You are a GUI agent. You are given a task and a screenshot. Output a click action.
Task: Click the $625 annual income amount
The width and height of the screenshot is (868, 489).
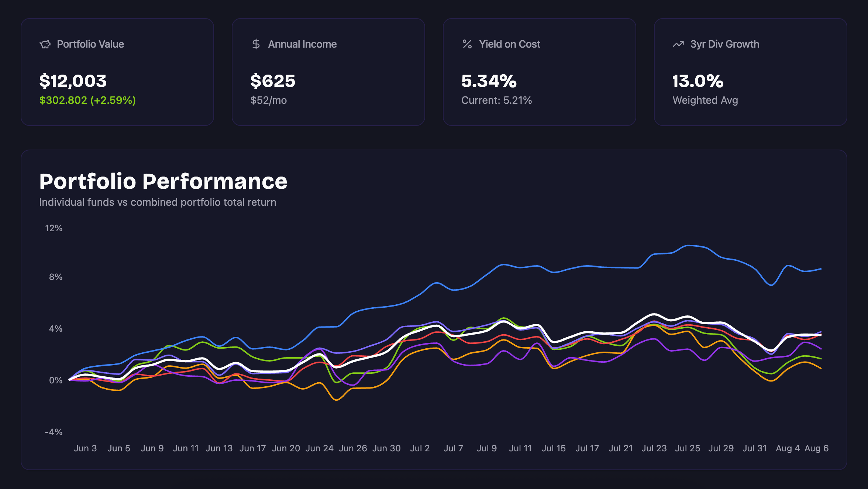pos(273,81)
